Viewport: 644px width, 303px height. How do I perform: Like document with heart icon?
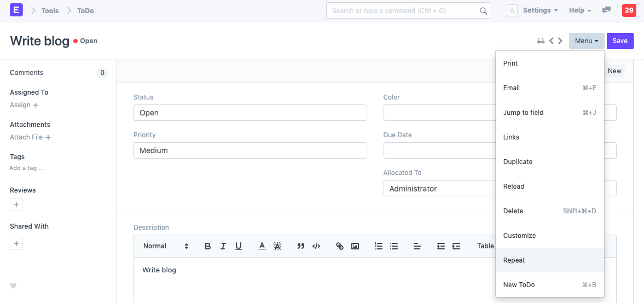pos(14,285)
